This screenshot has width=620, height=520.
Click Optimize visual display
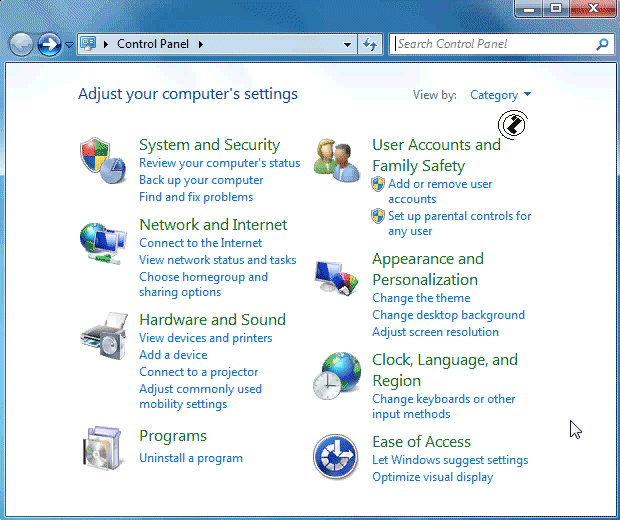(433, 477)
